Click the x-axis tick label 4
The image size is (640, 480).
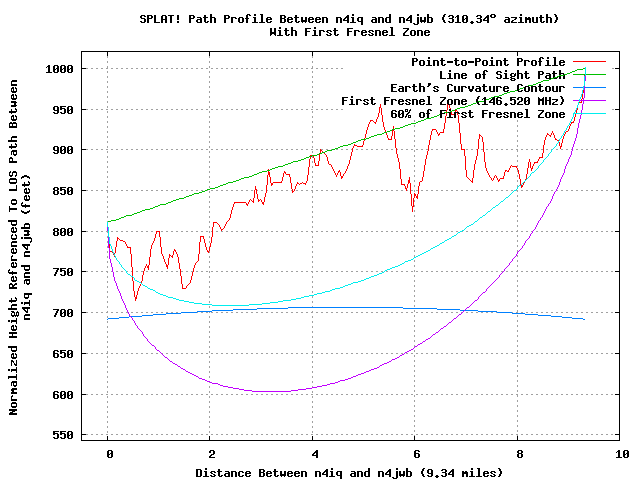[x=314, y=454]
